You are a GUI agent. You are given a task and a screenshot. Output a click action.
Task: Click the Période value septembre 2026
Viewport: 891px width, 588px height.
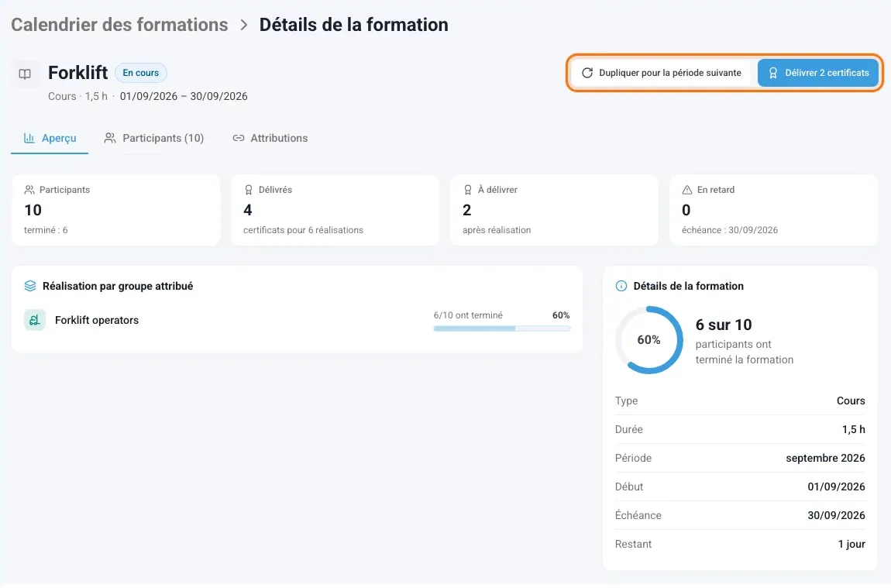[x=825, y=458]
